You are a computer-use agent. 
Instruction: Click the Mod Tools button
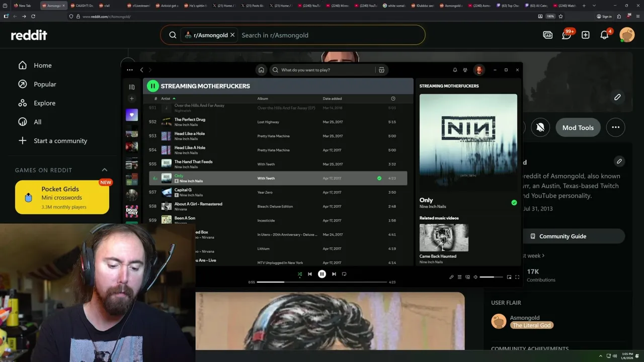(x=578, y=128)
